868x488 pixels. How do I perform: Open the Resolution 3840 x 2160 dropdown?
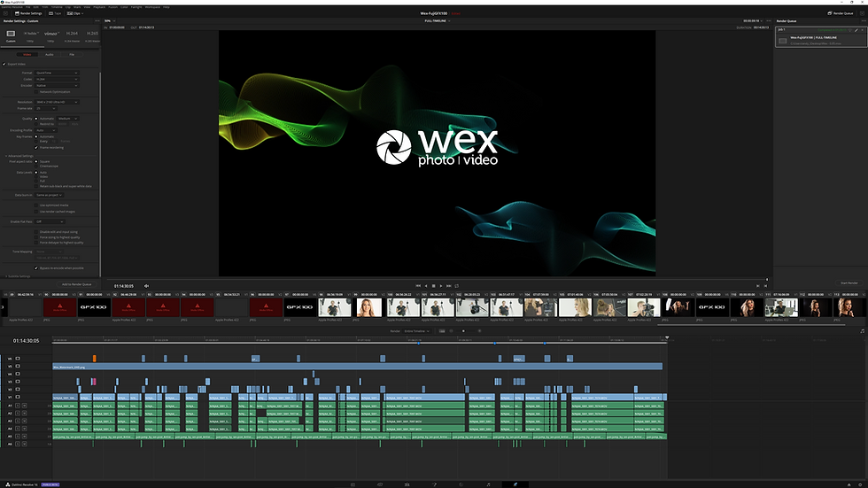click(57, 103)
